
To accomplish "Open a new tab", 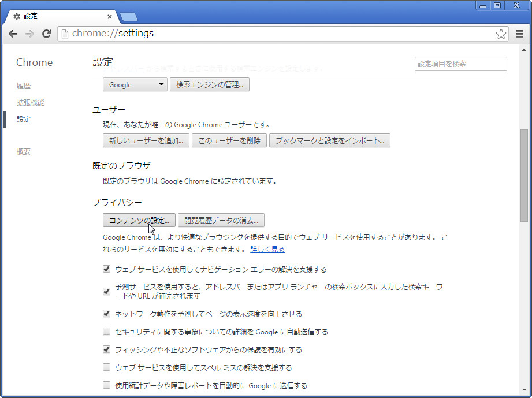I will pyautogui.click(x=129, y=16).
